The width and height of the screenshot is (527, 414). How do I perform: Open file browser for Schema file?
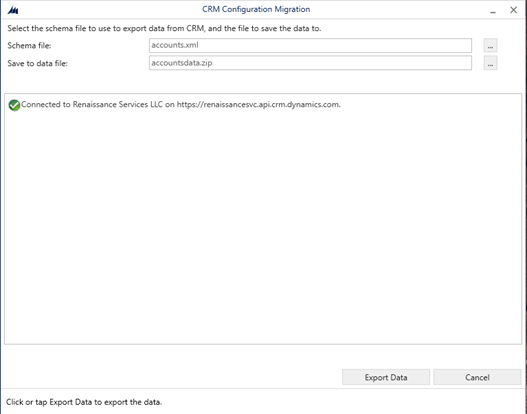[x=490, y=45]
